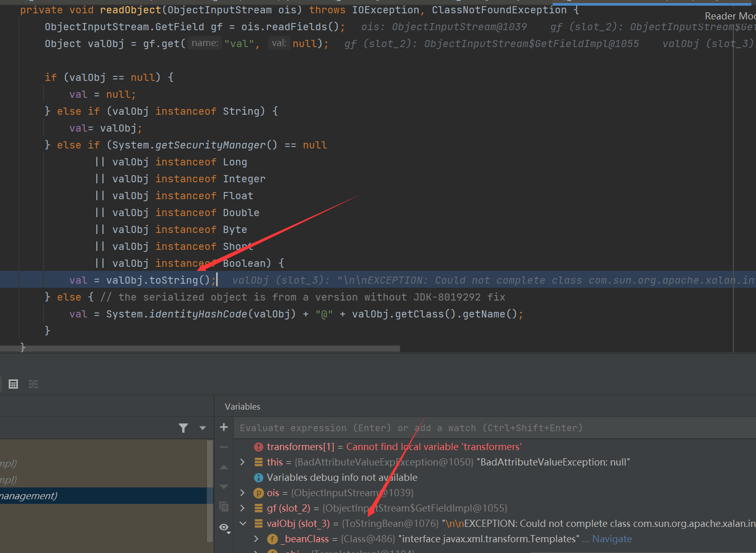
Task: Open the Evaluate Expression calculator icon
Action: [x=13, y=384]
